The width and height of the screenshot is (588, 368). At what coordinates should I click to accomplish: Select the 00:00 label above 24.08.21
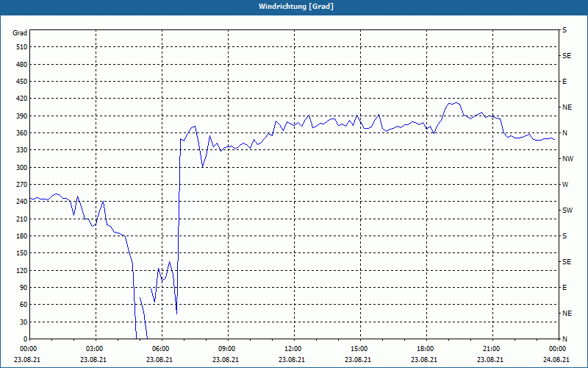558,349
